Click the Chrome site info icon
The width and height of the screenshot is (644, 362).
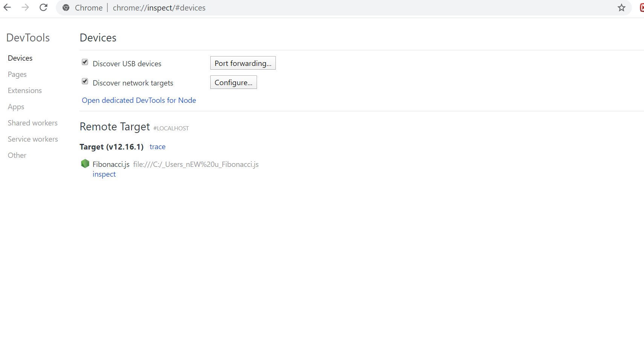click(66, 8)
